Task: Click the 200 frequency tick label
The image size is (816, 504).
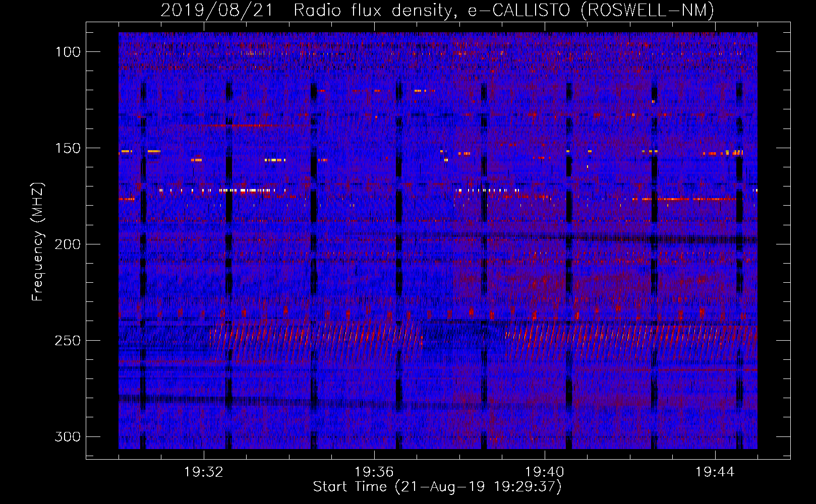Action: tap(68, 244)
